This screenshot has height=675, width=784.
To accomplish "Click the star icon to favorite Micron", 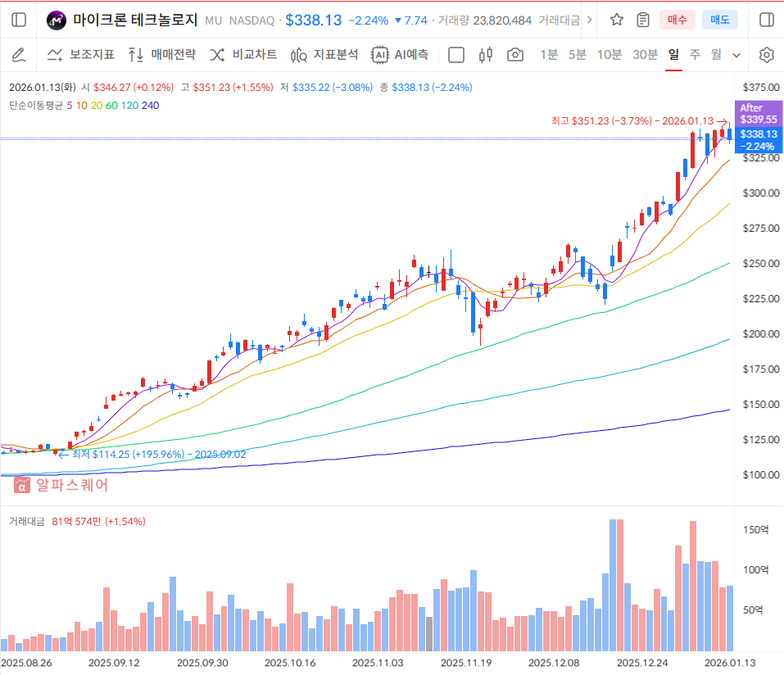I will click(617, 20).
